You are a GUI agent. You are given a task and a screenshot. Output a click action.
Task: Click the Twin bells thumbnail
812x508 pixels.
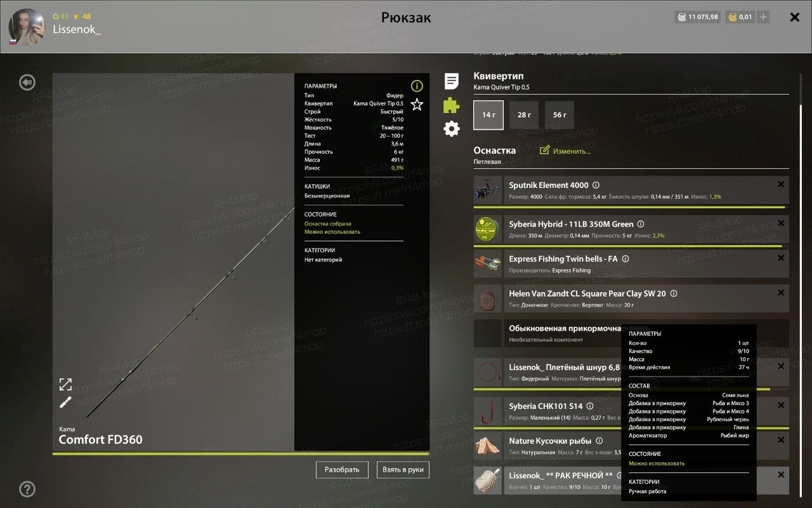pyautogui.click(x=488, y=264)
